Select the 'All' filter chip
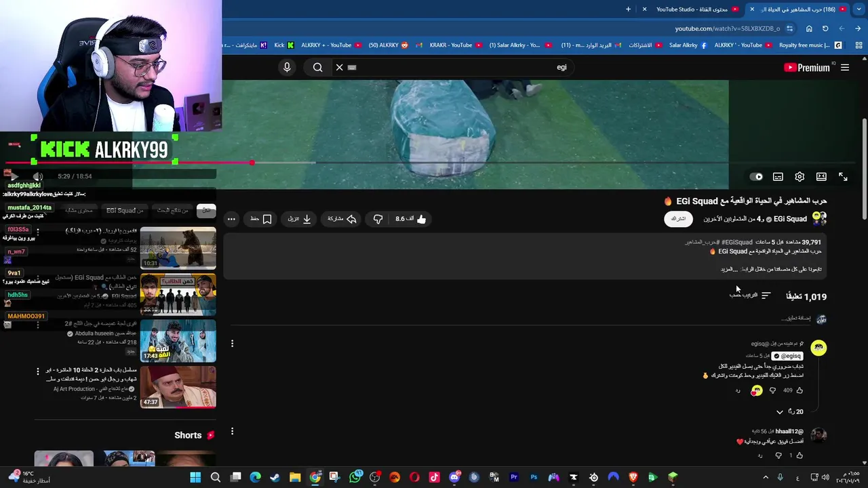 pos(206,210)
